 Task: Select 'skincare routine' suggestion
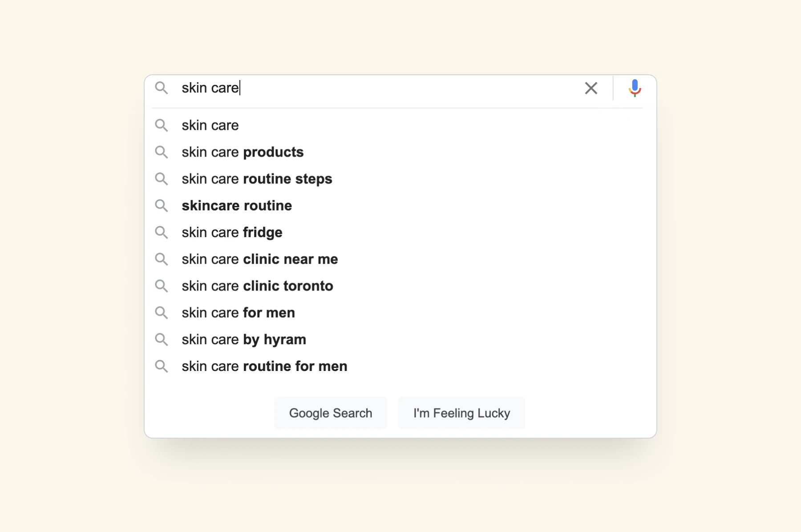pos(237,206)
